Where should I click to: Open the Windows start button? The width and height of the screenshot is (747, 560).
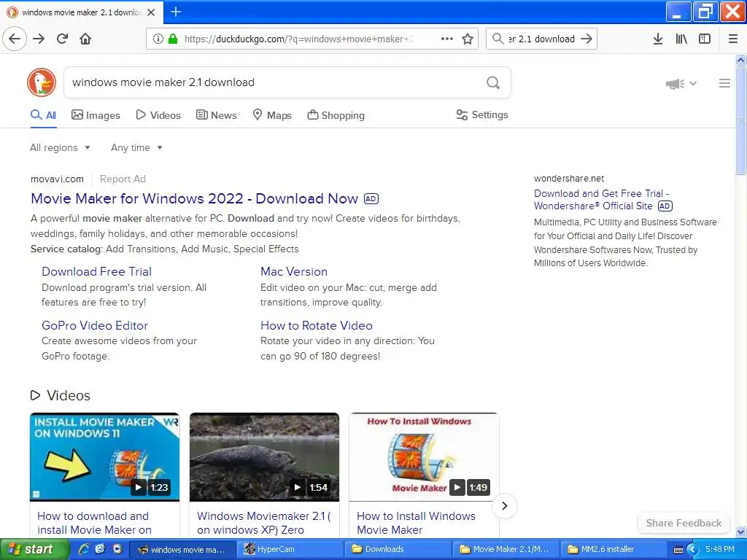(34, 549)
